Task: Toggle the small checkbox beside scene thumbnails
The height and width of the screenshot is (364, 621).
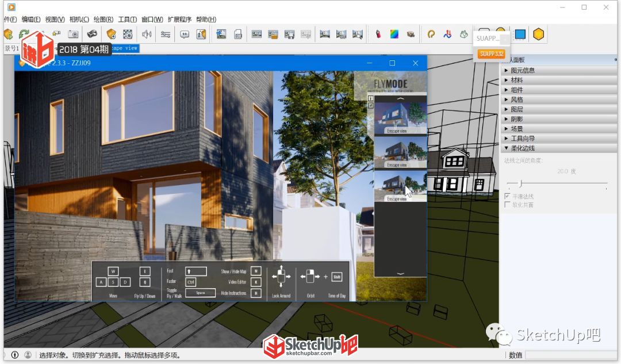Action: (371, 105)
